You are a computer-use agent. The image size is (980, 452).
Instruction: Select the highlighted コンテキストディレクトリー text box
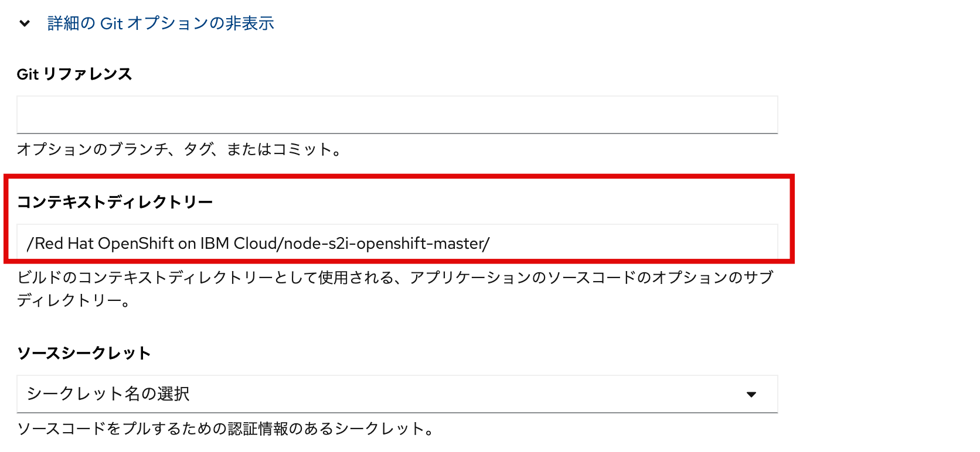click(399, 241)
